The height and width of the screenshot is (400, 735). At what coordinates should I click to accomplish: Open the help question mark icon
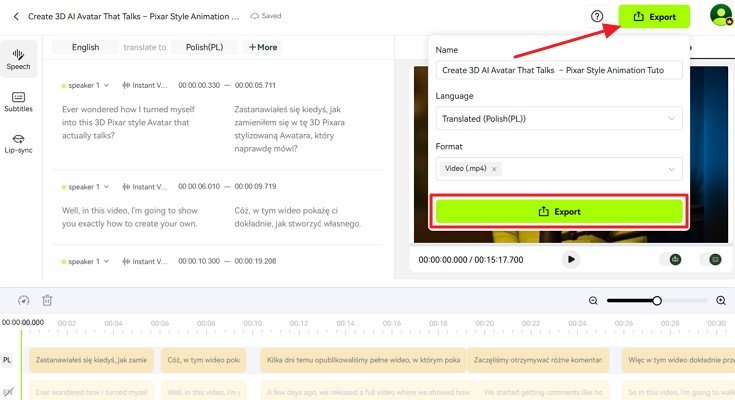pos(597,17)
